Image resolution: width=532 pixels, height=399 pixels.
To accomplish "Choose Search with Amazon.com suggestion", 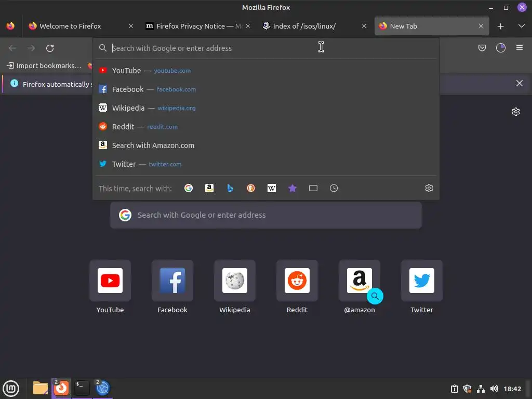I will [265, 145].
